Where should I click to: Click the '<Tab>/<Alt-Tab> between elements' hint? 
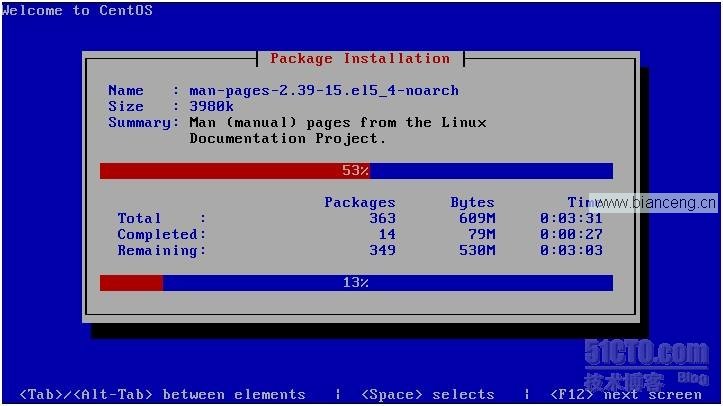click(162, 394)
